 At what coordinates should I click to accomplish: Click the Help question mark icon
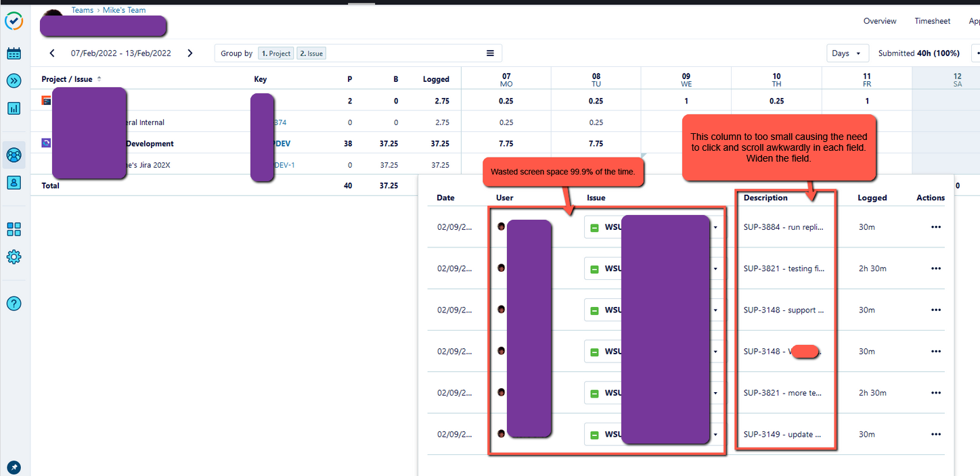(x=14, y=304)
